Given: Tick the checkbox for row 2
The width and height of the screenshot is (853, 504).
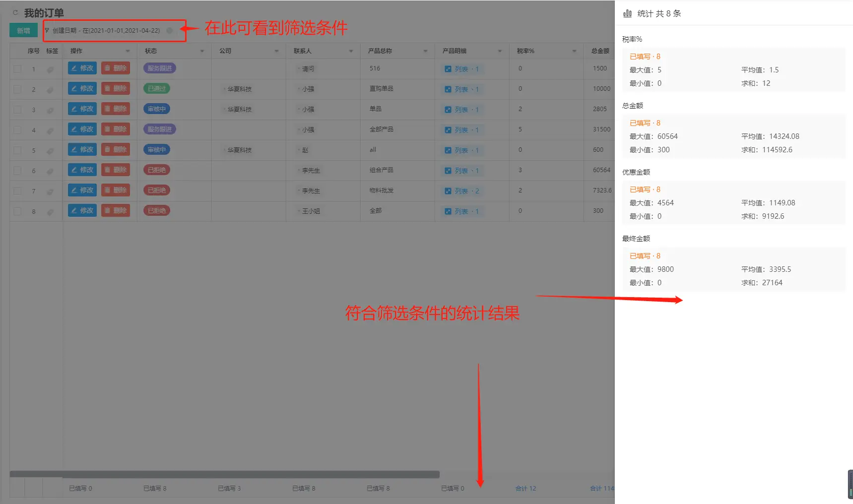Looking at the screenshot, I should 18,89.
